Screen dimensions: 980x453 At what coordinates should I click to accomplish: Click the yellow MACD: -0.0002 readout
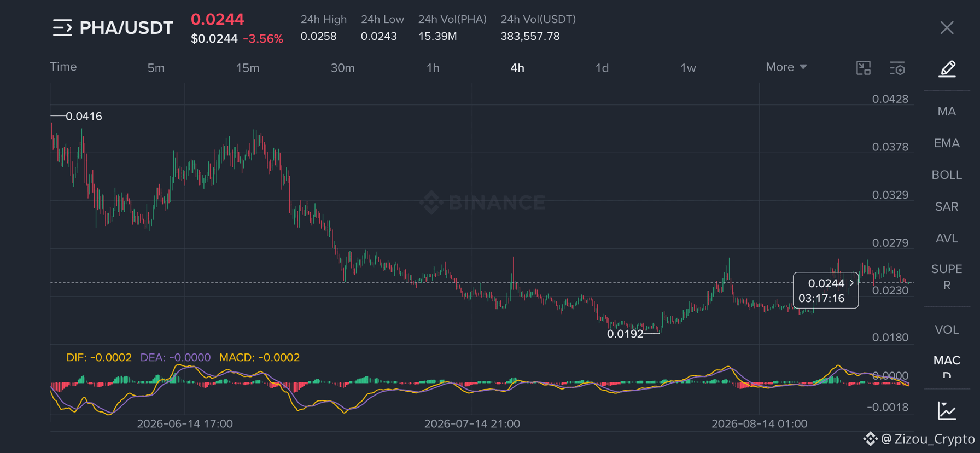259,357
